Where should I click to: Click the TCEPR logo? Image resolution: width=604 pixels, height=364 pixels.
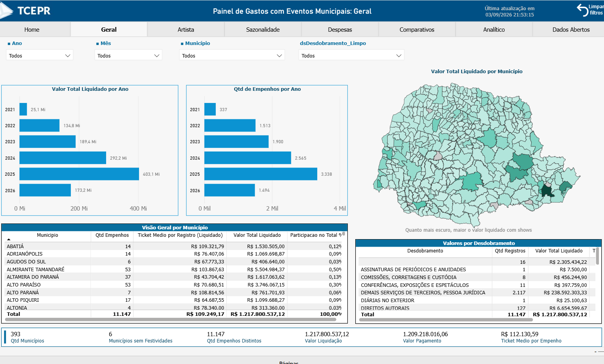25,11
